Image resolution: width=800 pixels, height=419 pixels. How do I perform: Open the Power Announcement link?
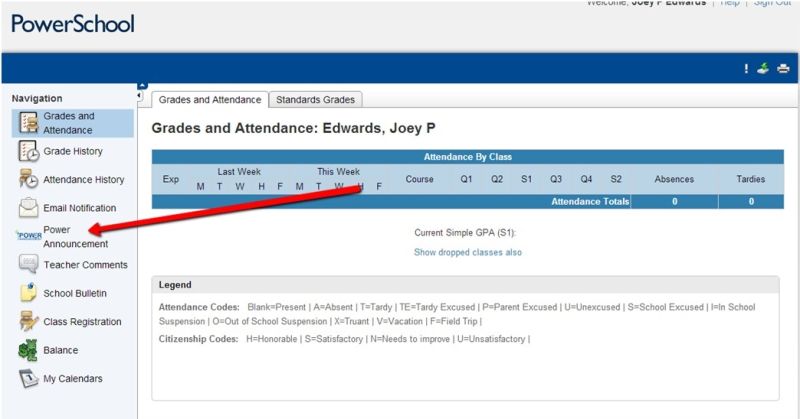76,237
